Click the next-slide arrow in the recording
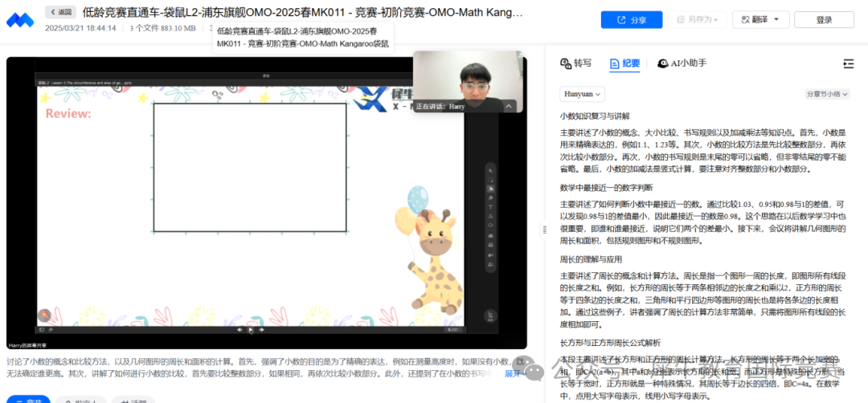868x403 pixels. pyautogui.click(x=262, y=329)
